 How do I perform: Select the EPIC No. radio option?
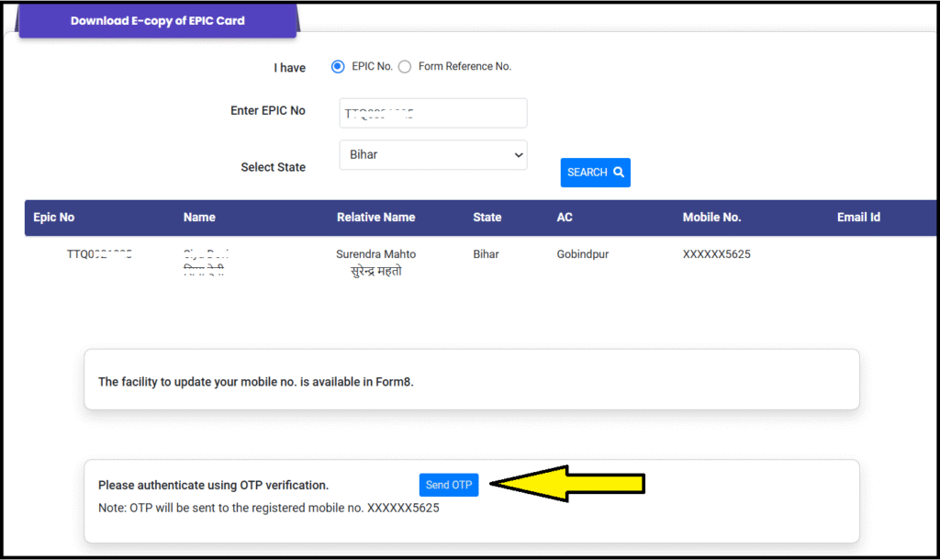tap(338, 66)
